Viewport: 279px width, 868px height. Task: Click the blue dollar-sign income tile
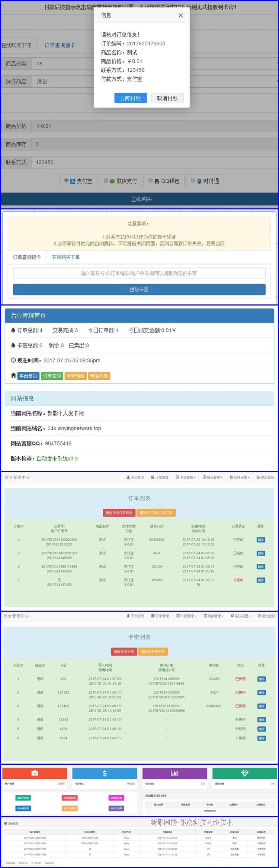tap(105, 773)
